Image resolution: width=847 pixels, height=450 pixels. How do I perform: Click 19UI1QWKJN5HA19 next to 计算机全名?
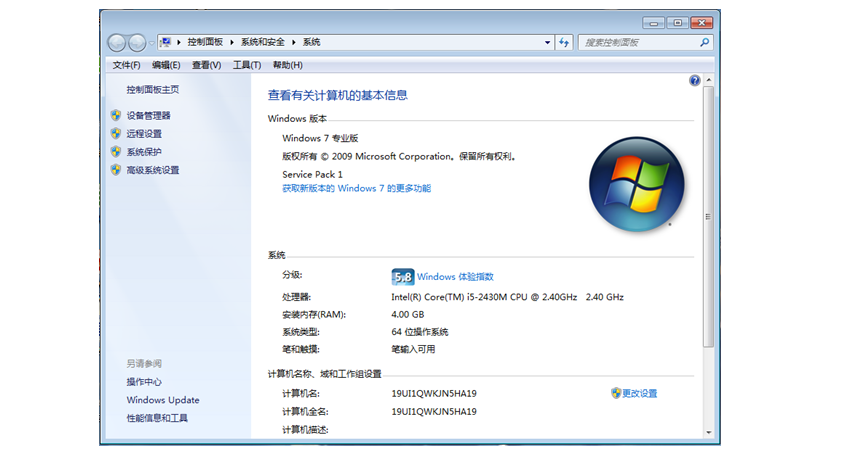tap(434, 412)
